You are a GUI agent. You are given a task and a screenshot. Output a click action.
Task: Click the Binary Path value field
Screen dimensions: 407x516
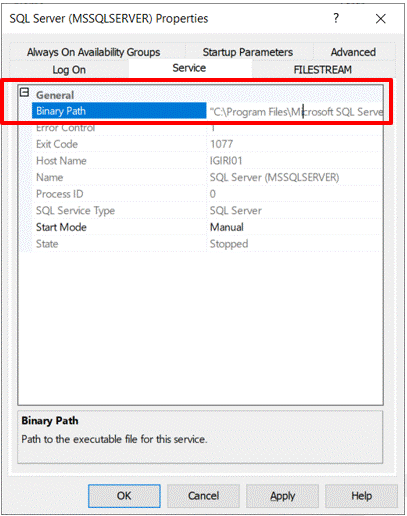(x=295, y=111)
